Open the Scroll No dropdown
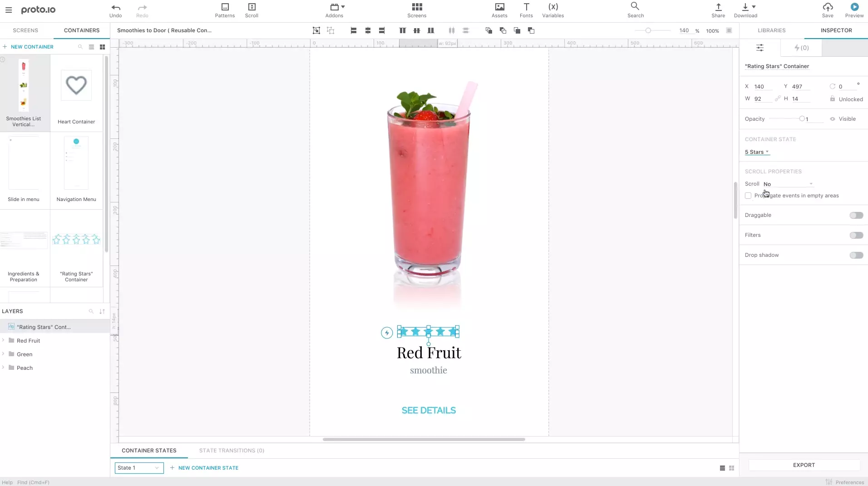Screen dimensions: 868x486 788,184
